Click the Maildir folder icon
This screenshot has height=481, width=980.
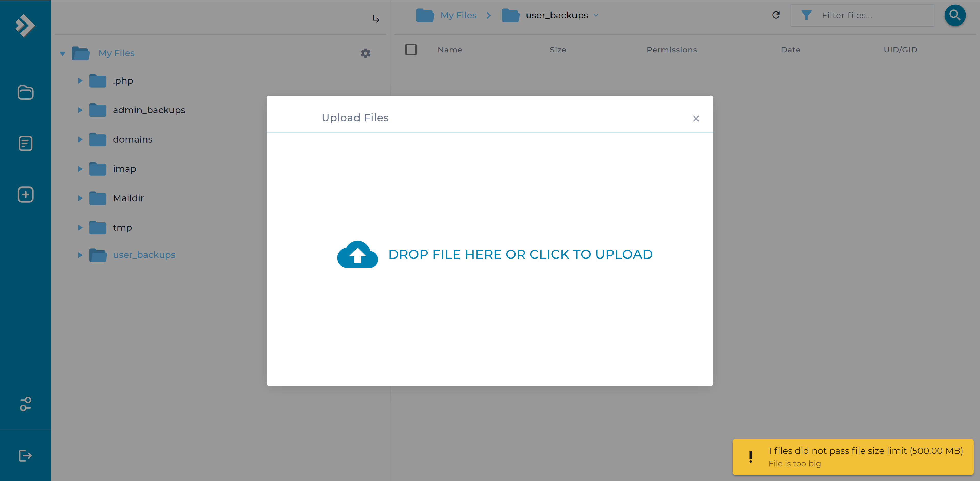click(98, 198)
